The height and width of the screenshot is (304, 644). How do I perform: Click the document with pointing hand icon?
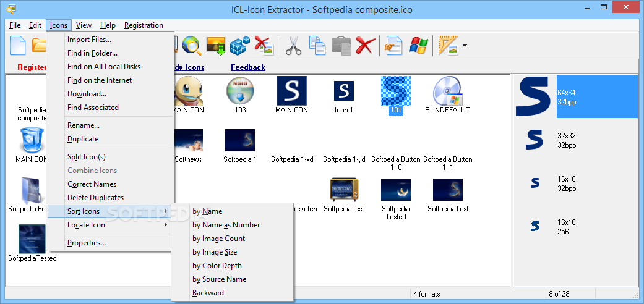pos(394,46)
